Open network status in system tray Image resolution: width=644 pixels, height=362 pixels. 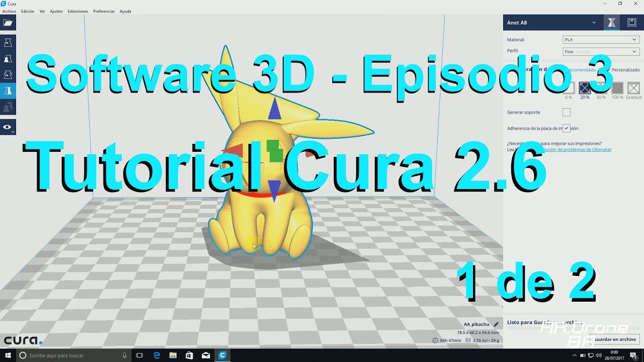(x=591, y=355)
